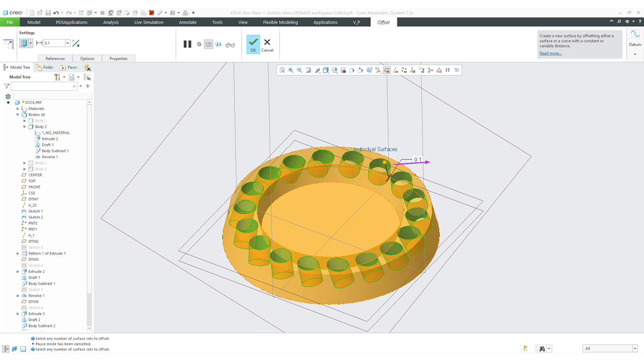Click the Redo arrow icon
The height and width of the screenshot is (362, 644).
pyautogui.click(x=69, y=13)
